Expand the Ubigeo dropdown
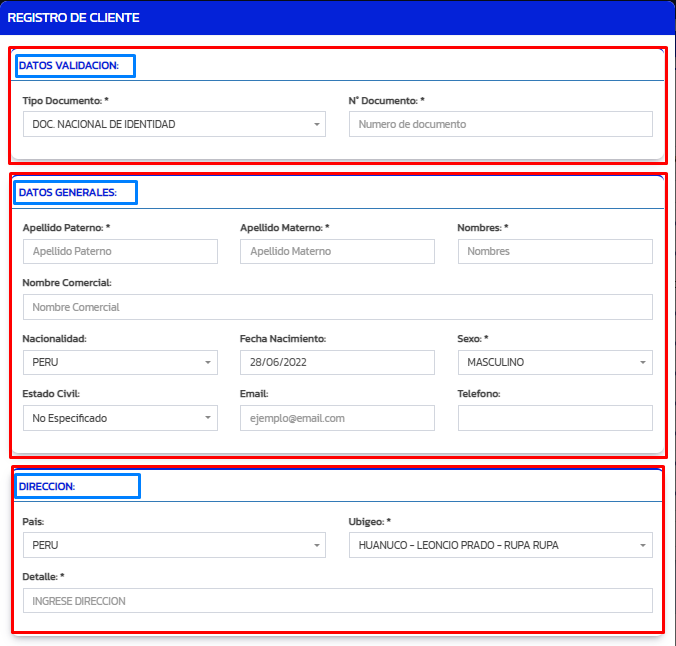Image resolution: width=676 pixels, height=646 pixels. 500,545
